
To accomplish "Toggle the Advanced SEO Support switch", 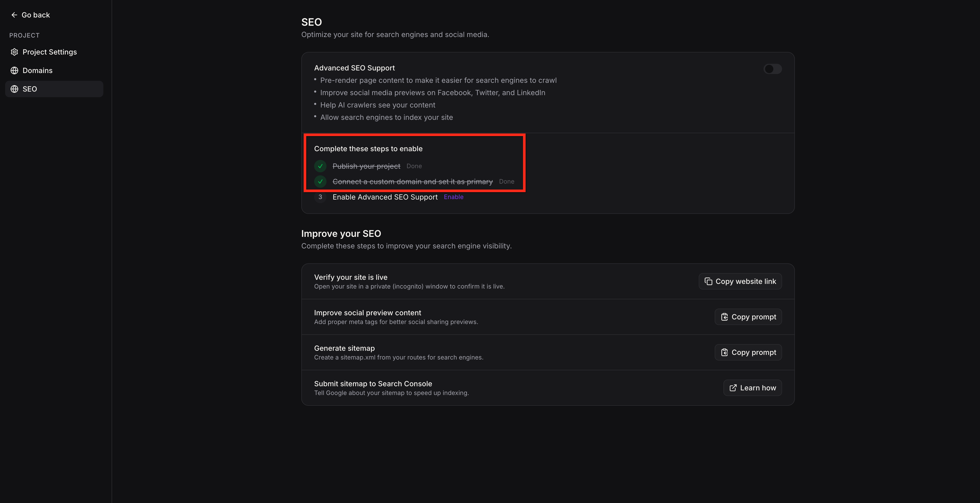I will coord(772,69).
